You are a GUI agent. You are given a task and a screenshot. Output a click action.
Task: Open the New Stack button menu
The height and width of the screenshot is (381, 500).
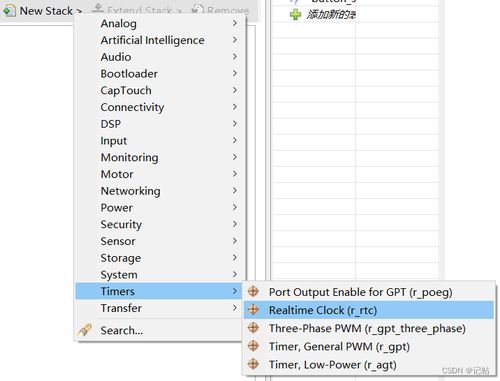click(x=43, y=11)
